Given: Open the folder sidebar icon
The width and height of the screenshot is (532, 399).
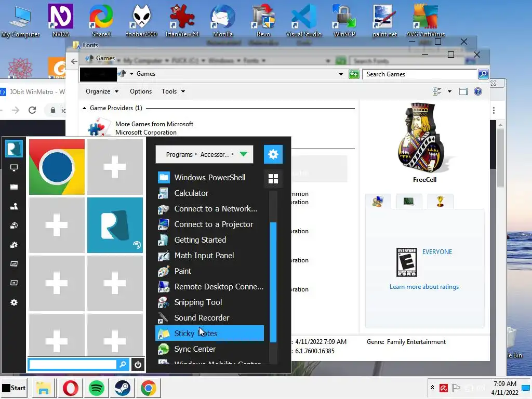Looking at the screenshot, I should click(x=14, y=187).
